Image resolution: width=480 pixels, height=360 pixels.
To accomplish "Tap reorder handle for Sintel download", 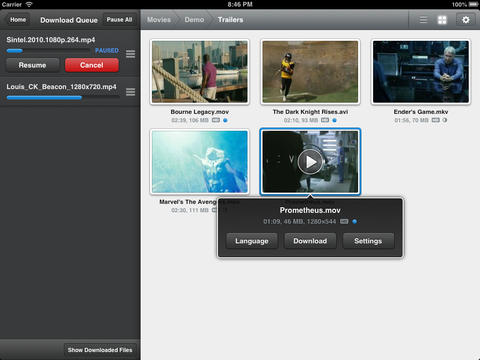I will [x=131, y=53].
